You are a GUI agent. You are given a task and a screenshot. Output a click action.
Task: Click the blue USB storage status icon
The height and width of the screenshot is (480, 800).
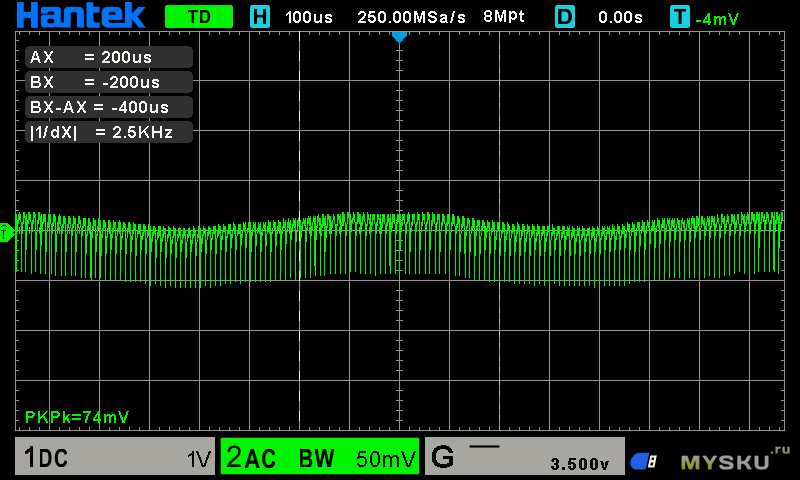click(x=643, y=461)
